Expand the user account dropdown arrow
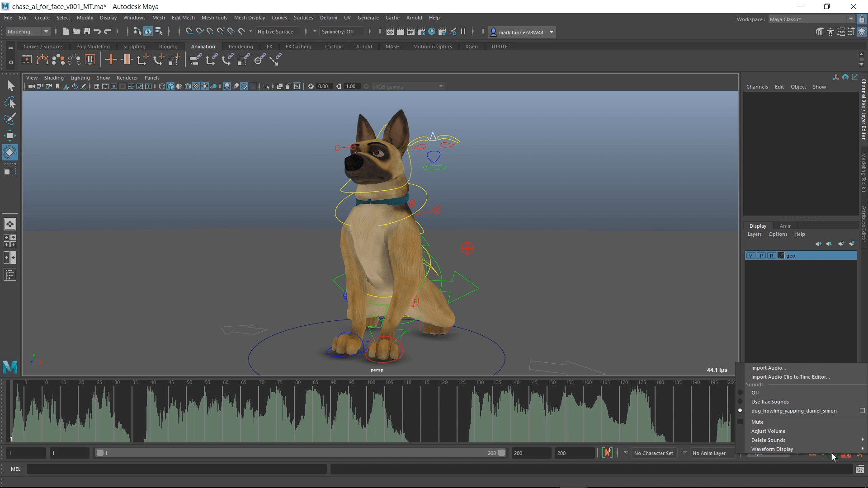Viewport: 868px width, 488px height. [552, 32]
